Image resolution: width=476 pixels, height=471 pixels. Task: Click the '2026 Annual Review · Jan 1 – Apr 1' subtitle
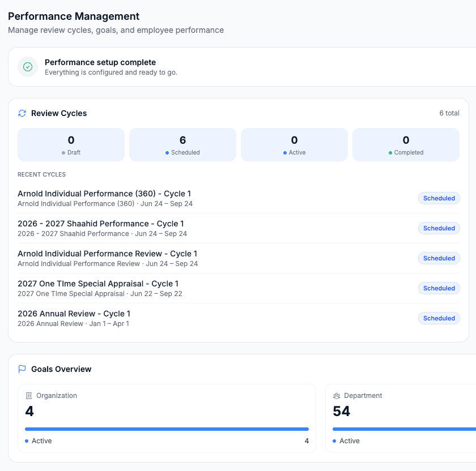click(x=74, y=324)
